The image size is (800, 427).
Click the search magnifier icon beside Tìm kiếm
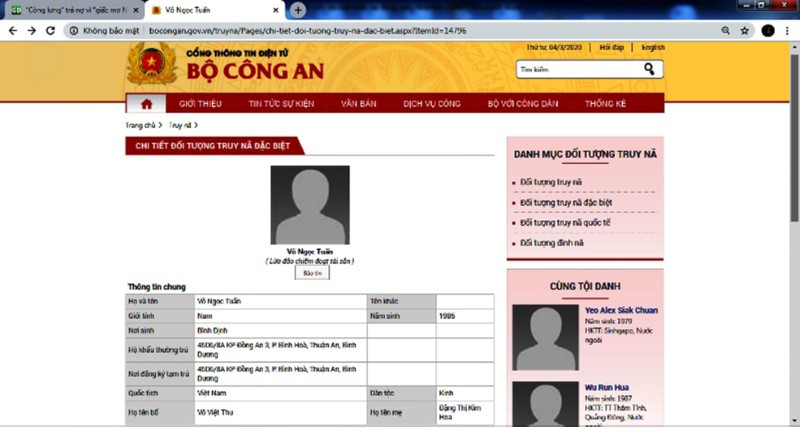coord(649,69)
